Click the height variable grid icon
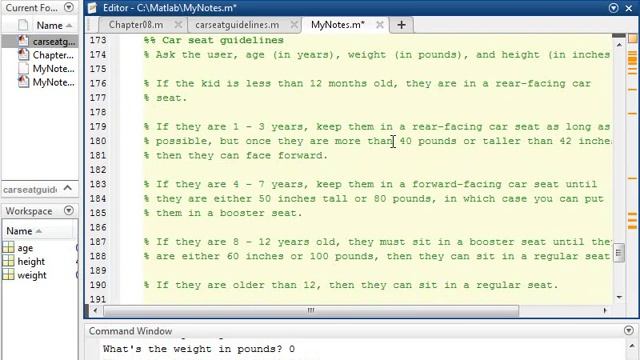 point(8,261)
